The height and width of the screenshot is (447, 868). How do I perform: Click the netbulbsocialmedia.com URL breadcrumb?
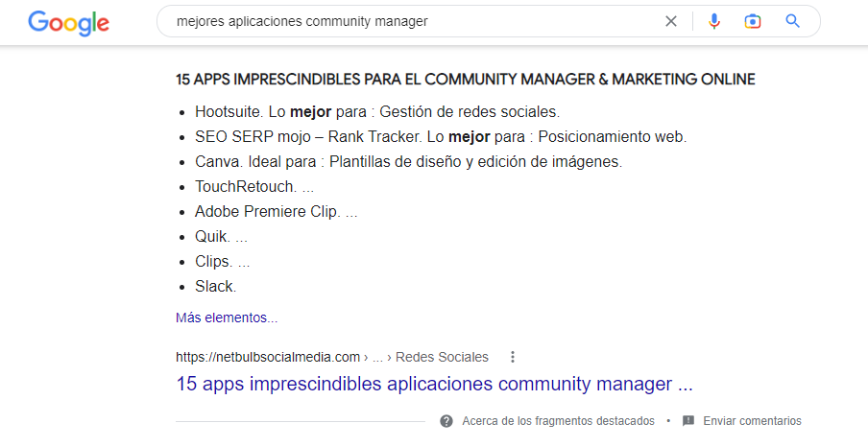pos(332,357)
